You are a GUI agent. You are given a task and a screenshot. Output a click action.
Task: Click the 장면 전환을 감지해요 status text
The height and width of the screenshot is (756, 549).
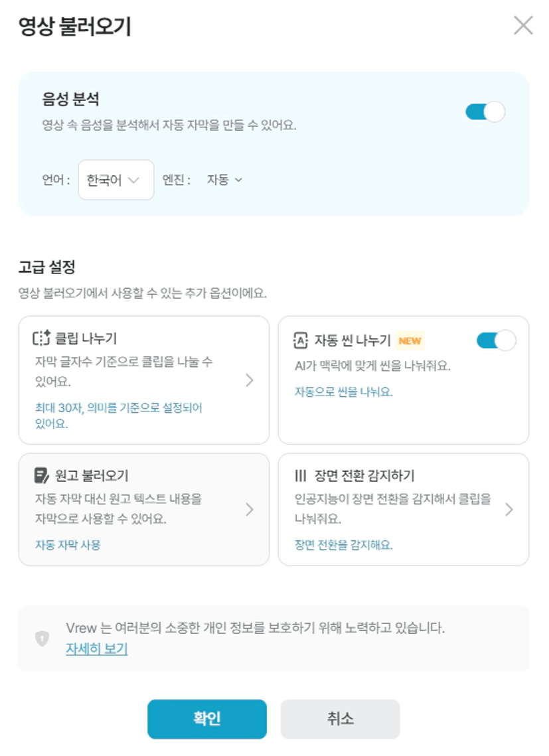coord(343,545)
